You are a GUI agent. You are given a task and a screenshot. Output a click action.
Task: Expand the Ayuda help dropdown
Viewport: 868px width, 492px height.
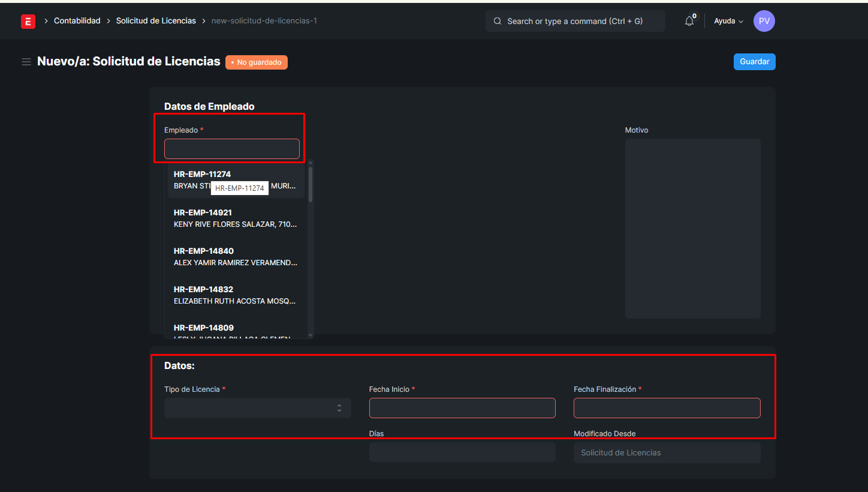tap(728, 21)
